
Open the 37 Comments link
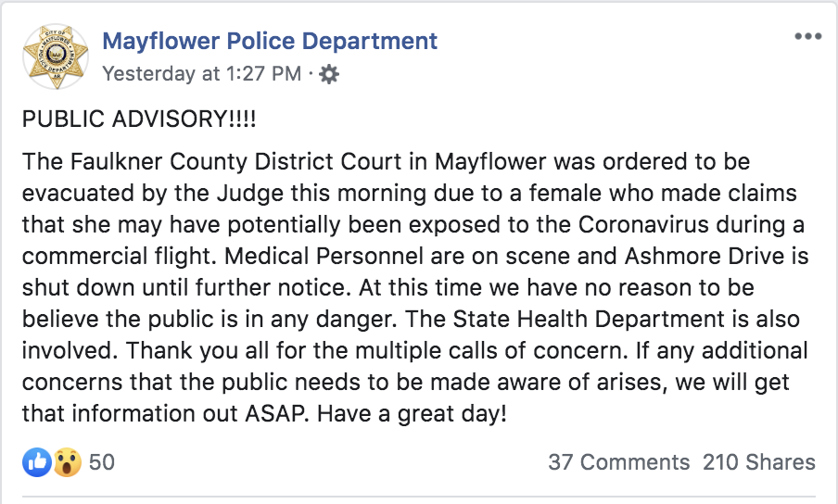[618, 461]
